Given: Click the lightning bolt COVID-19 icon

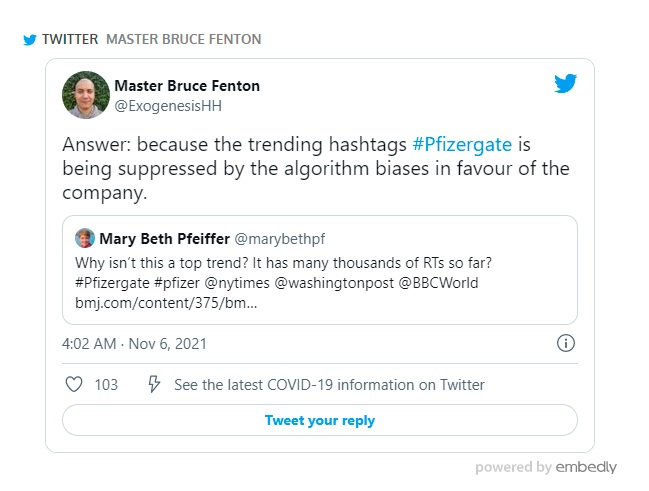Looking at the screenshot, I should tap(154, 384).
